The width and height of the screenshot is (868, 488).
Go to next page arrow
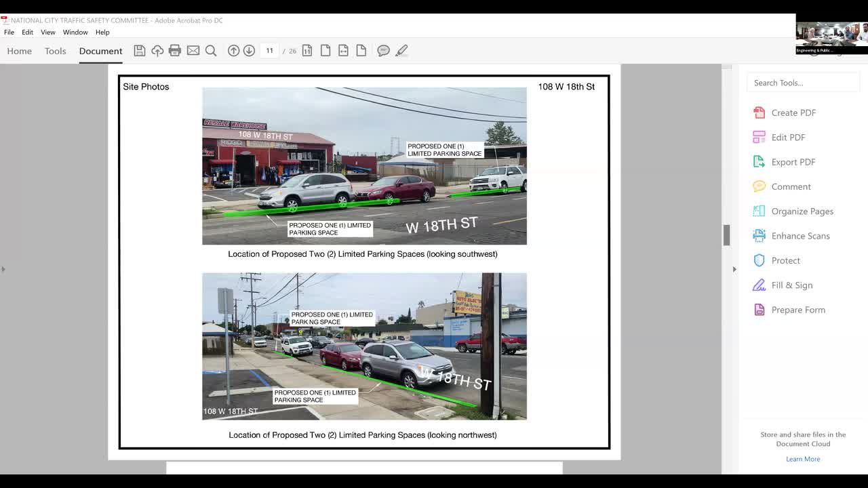[249, 51]
